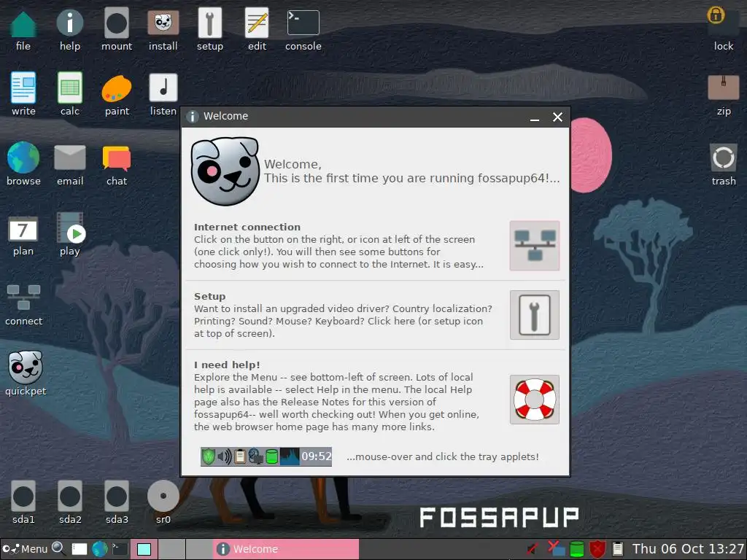Click the lifebuoy help button in Welcome
Image resolution: width=747 pixels, height=560 pixels.
(535, 400)
